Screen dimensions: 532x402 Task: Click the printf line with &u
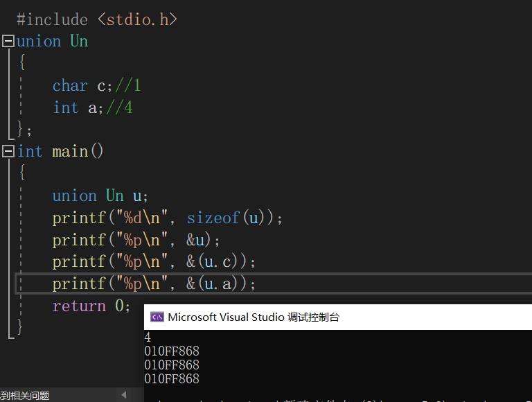point(136,240)
